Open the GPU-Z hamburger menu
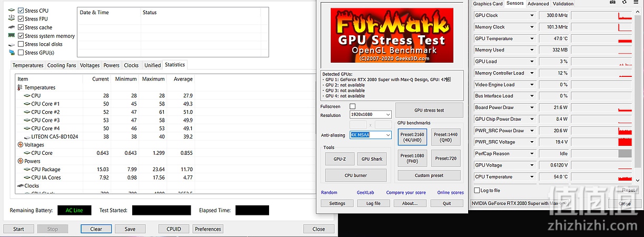Screen dimensions: 644x237 click(x=636, y=2)
